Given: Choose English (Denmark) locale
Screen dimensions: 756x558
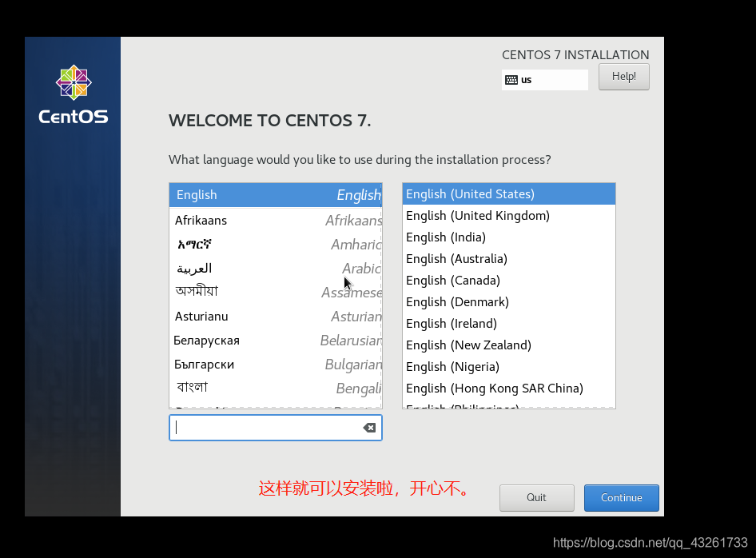Looking at the screenshot, I should 508,302.
